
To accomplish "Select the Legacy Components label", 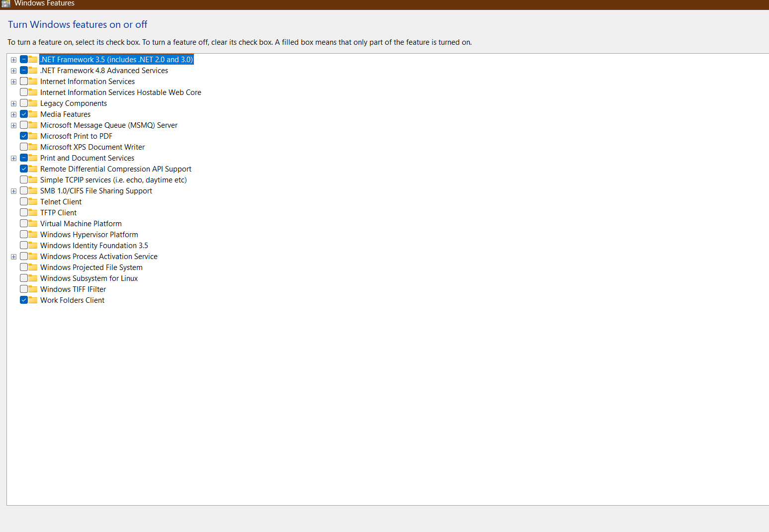I will coord(74,103).
